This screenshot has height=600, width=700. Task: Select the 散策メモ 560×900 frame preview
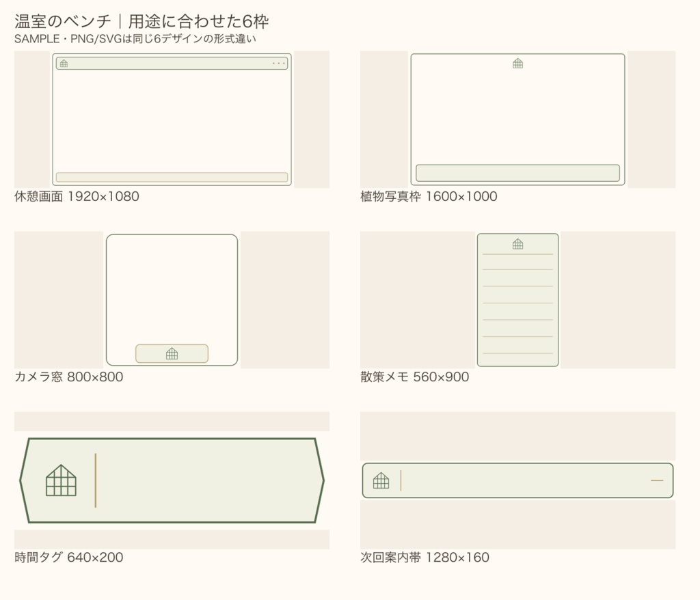click(x=518, y=300)
